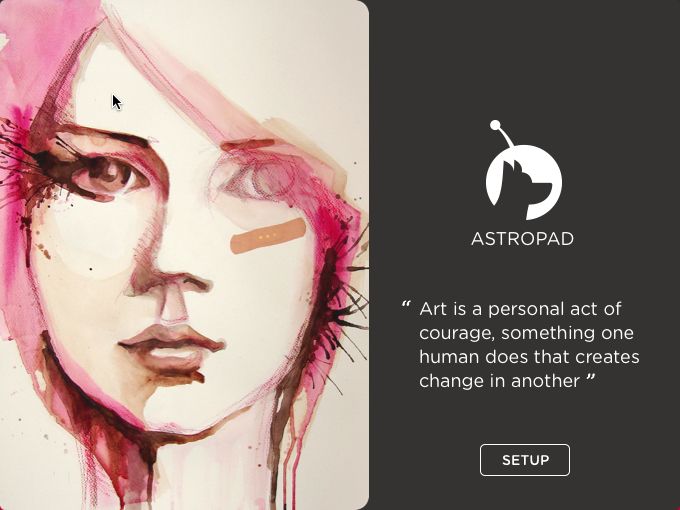Image resolution: width=680 pixels, height=510 pixels.
Task: Click the SETUP button
Action: (525, 460)
